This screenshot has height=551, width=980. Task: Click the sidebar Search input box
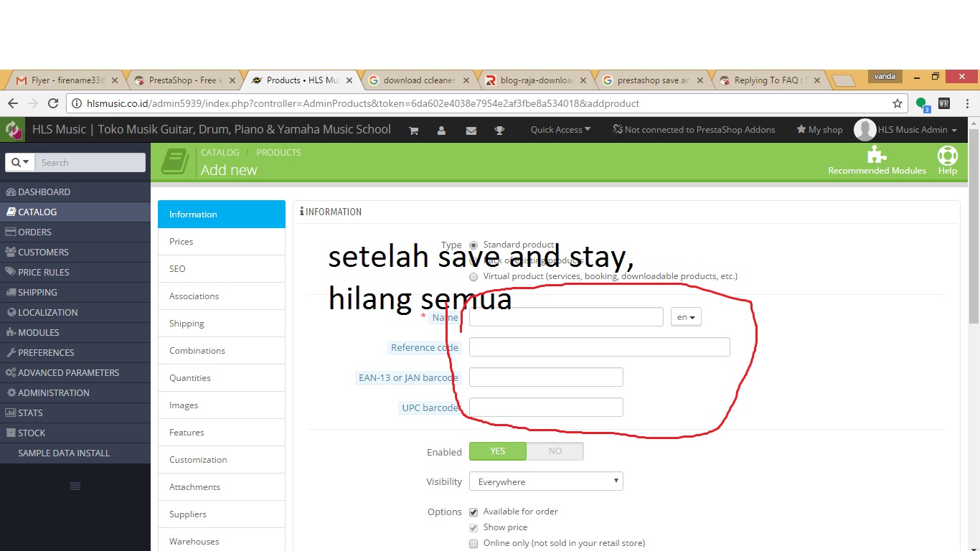click(x=90, y=163)
